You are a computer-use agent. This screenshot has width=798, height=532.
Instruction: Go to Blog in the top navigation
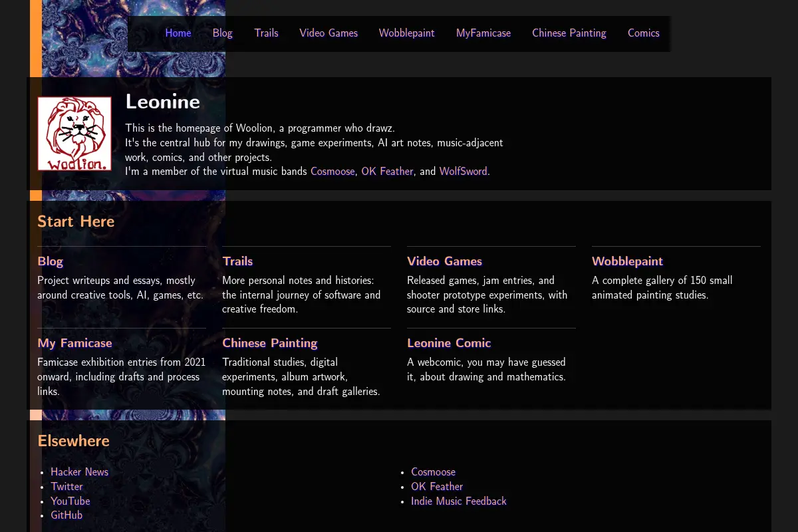coord(223,33)
